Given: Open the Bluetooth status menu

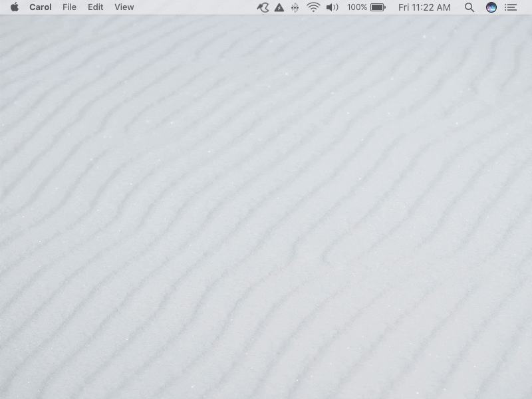Looking at the screenshot, I should pyautogui.click(x=295, y=7).
